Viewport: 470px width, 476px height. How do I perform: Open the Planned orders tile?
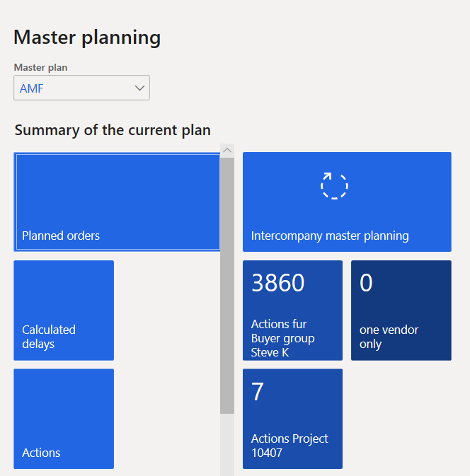tap(62, 236)
